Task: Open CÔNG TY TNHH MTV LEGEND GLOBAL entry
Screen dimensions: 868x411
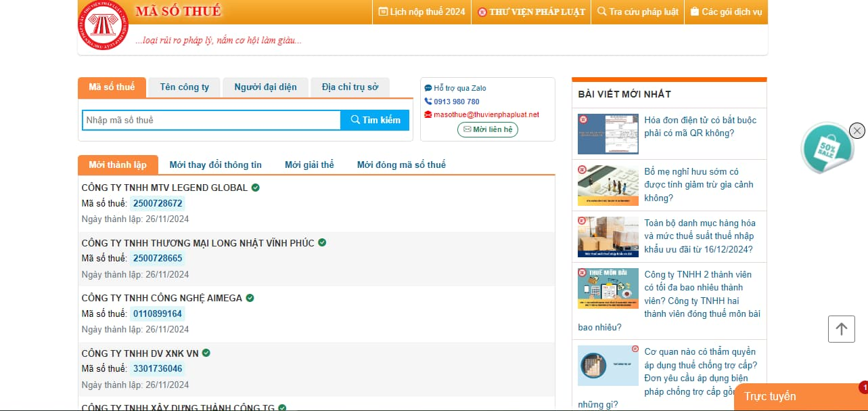Action: 164,188
